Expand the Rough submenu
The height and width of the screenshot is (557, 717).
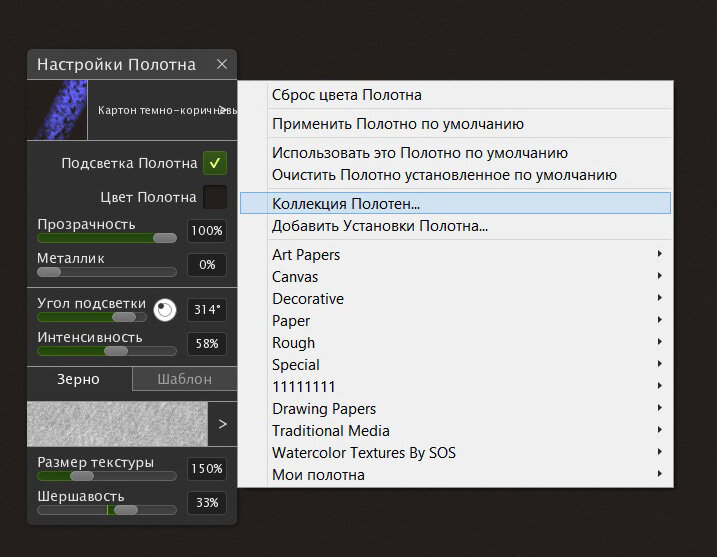point(455,343)
